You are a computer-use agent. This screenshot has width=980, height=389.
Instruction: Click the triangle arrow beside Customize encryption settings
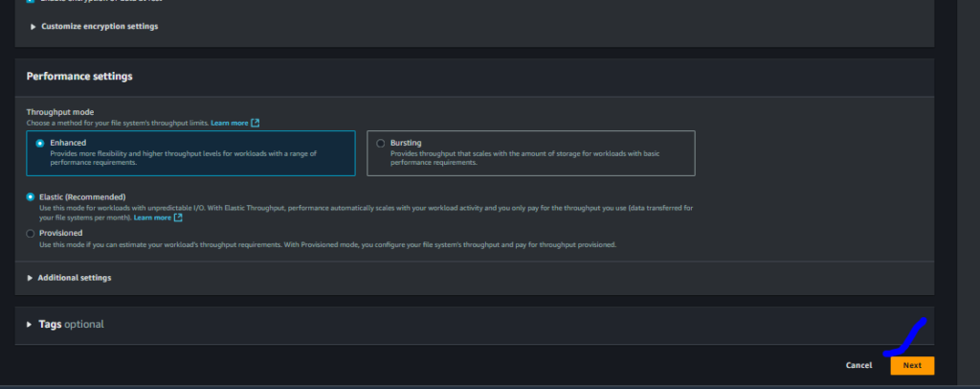(33, 27)
